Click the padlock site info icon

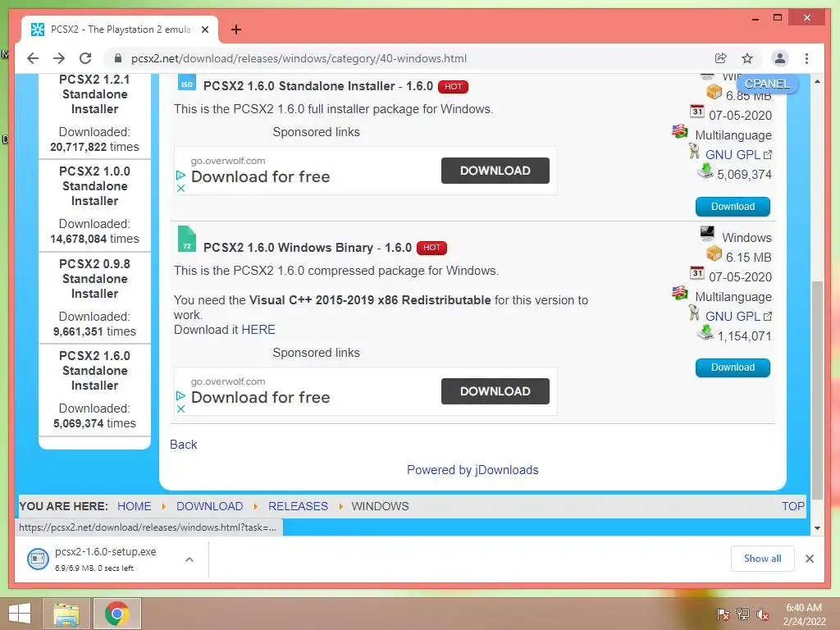[x=118, y=58]
